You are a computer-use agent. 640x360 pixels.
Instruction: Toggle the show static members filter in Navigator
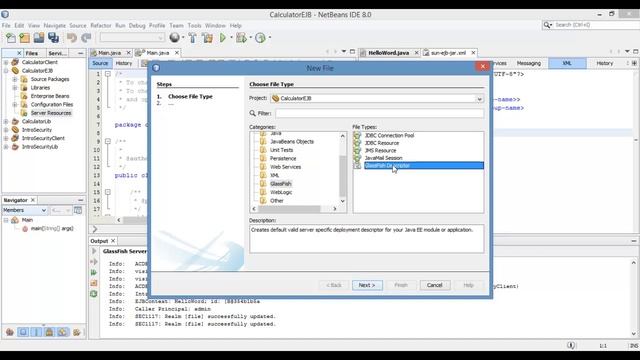coord(36,332)
